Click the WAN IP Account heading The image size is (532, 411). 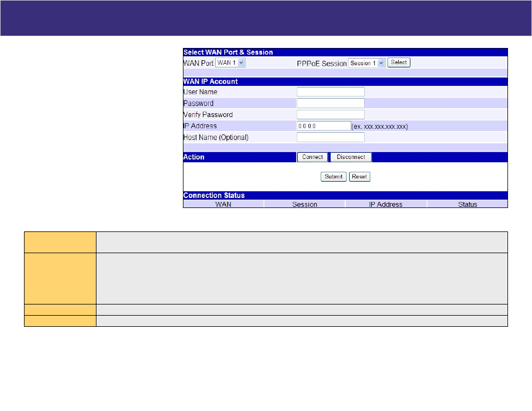(210, 81)
